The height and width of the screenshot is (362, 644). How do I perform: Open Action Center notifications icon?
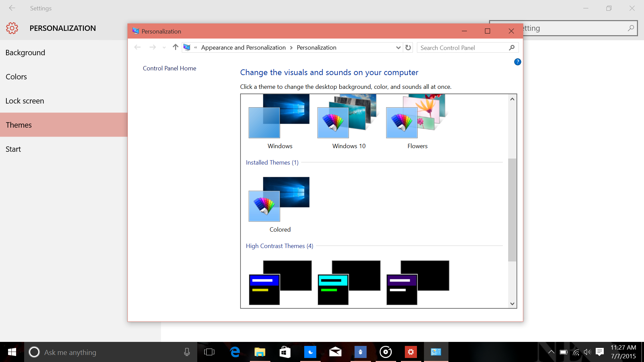point(600,352)
